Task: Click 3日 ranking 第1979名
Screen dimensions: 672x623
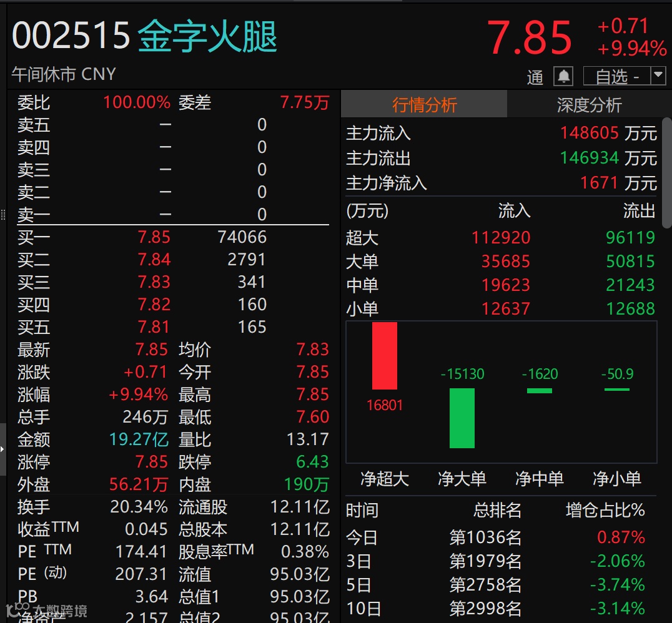Action: pyautogui.click(x=485, y=561)
